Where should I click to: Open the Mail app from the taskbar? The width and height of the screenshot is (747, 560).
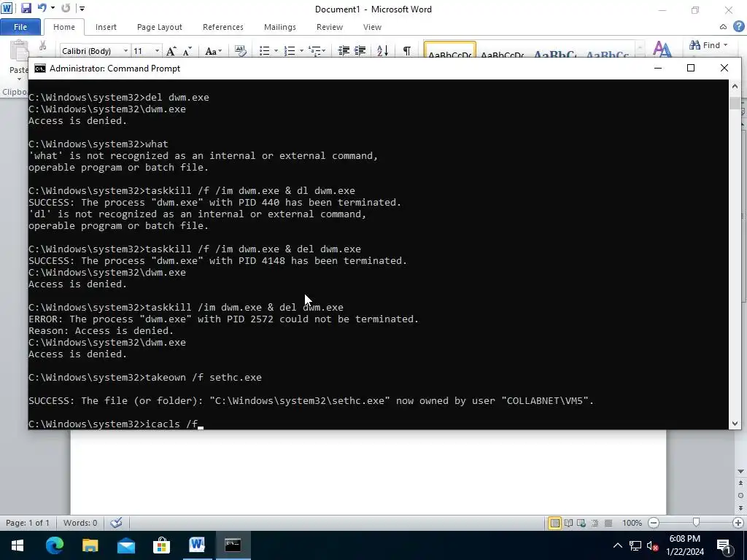(x=125, y=545)
